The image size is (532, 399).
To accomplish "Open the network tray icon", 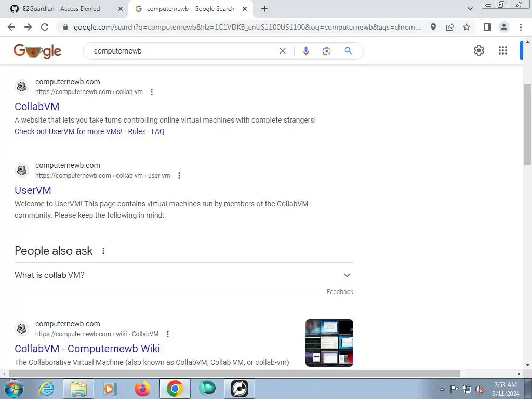I will (467, 389).
